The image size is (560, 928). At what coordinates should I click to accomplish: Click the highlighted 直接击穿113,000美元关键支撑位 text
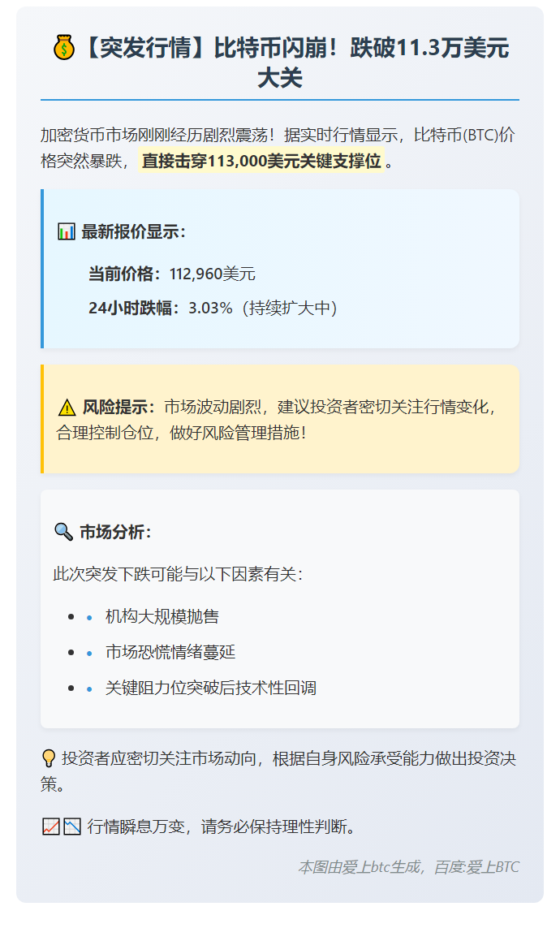click(261, 162)
